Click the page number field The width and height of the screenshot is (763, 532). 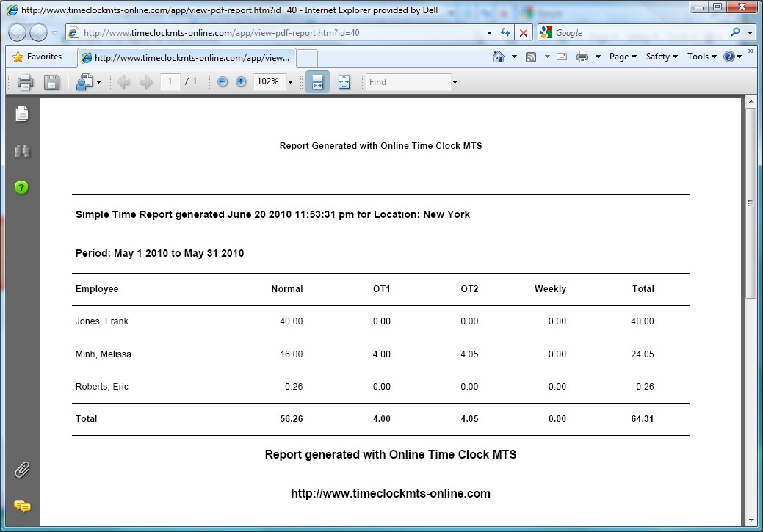pos(170,81)
